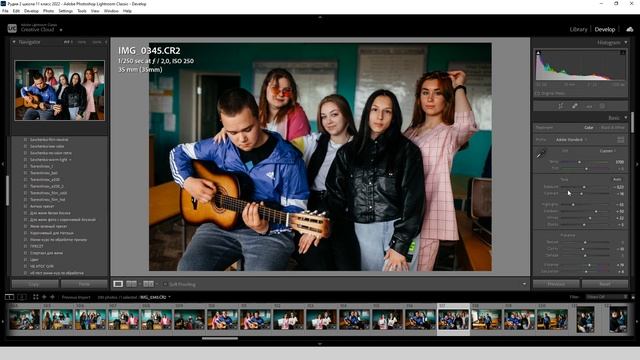Open the filmstrip file name IMG_0345.CR2 dropdown
The width and height of the screenshot is (640, 360).
155,297
